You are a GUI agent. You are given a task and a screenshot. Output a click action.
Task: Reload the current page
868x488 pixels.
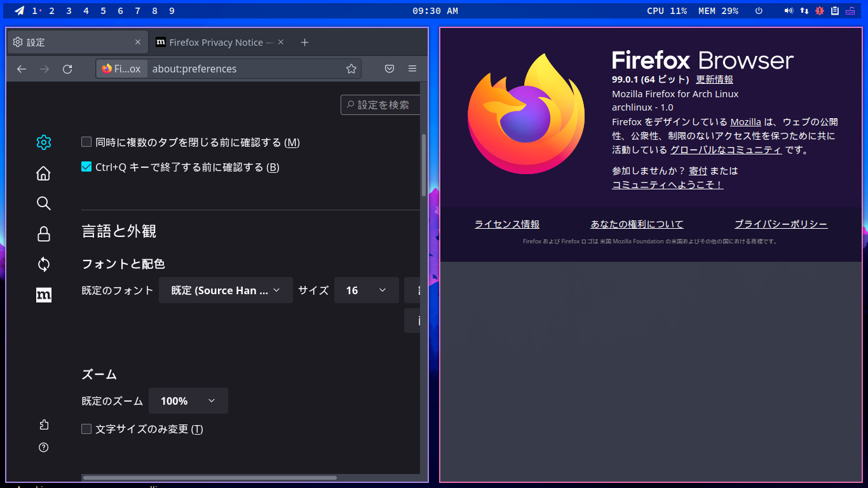click(x=67, y=69)
